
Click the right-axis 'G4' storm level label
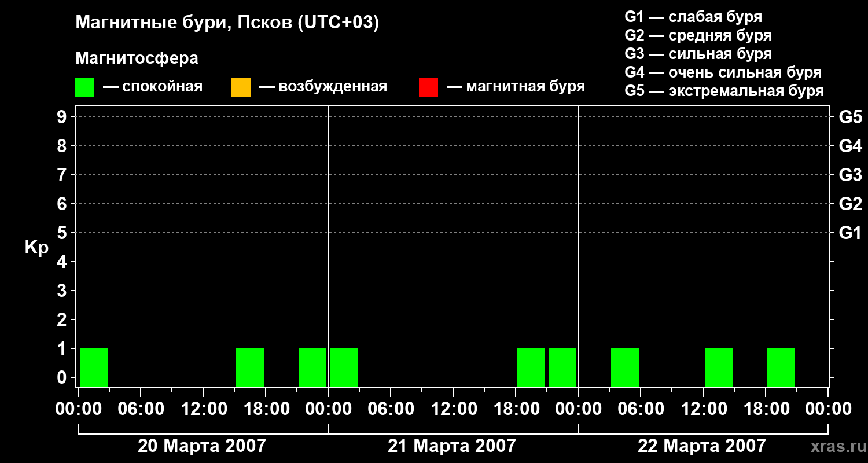point(851,146)
